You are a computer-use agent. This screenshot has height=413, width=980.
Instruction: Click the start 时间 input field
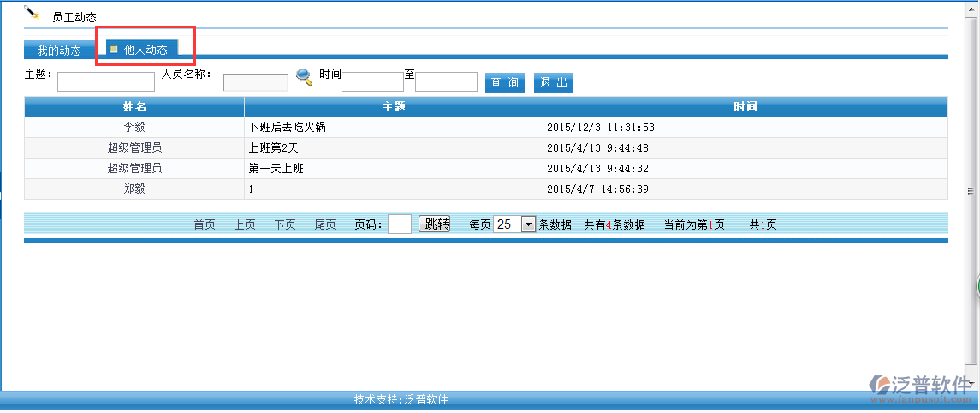pyautogui.click(x=372, y=82)
